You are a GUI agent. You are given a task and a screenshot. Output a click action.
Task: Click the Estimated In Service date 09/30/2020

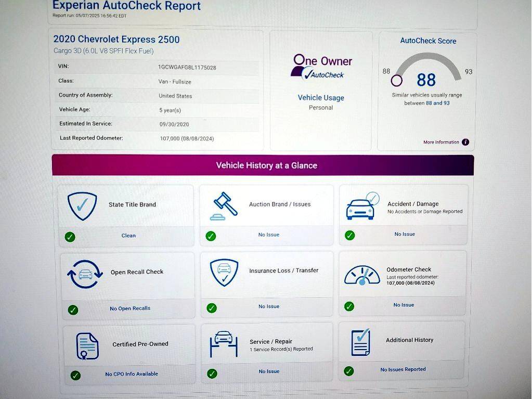pyautogui.click(x=174, y=124)
